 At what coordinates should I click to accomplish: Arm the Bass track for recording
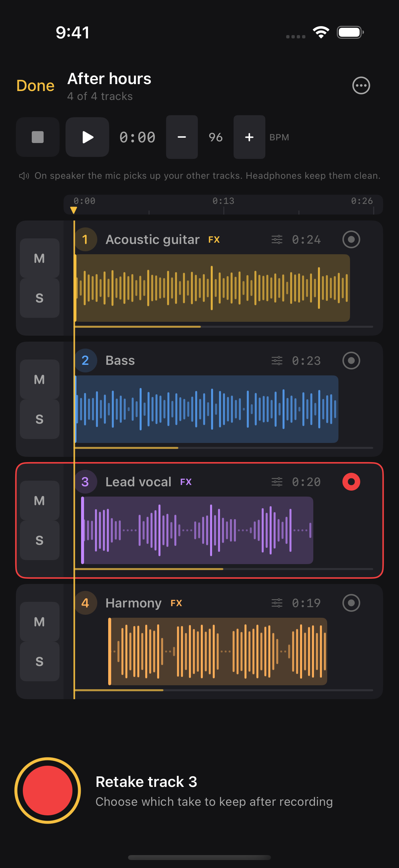(x=351, y=361)
